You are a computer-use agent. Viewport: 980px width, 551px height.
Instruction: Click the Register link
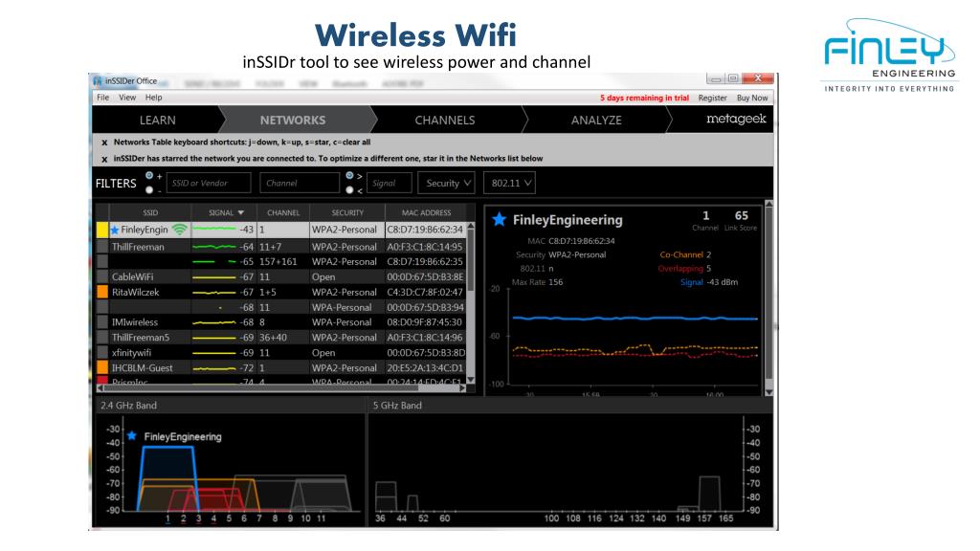[712, 99]
